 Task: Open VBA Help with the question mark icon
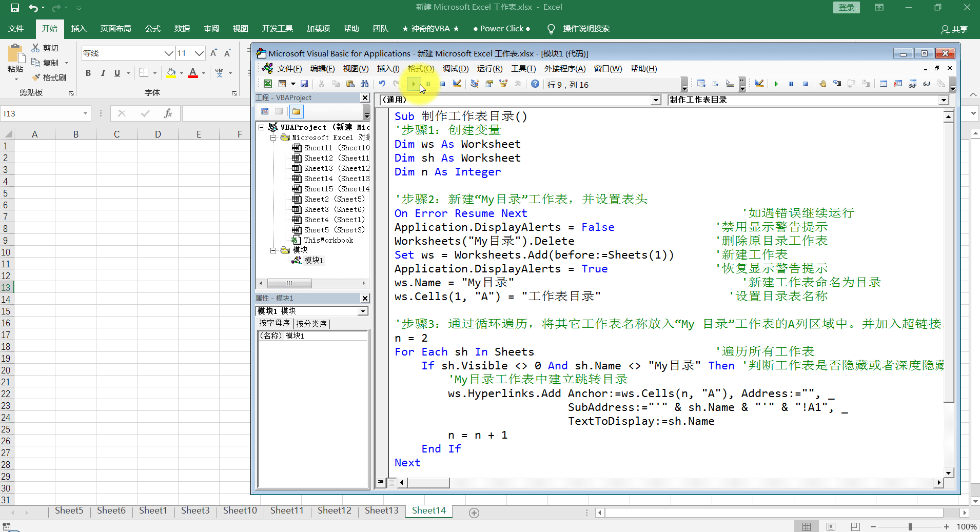(535, 84)
